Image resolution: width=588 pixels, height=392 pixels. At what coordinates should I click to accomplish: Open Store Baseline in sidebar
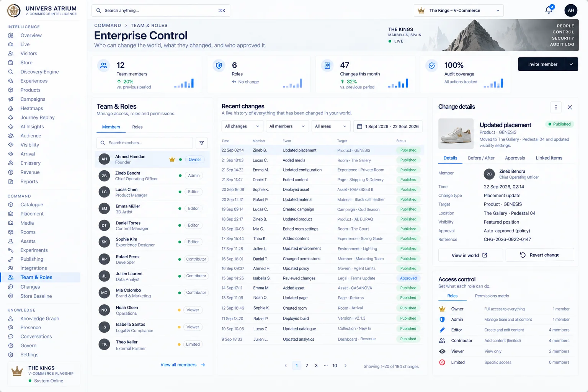36,296
